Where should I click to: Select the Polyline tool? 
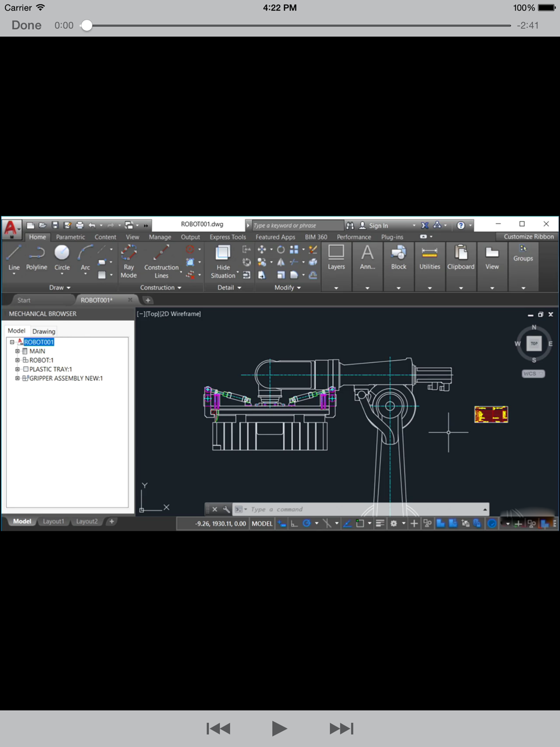(37, 258)
